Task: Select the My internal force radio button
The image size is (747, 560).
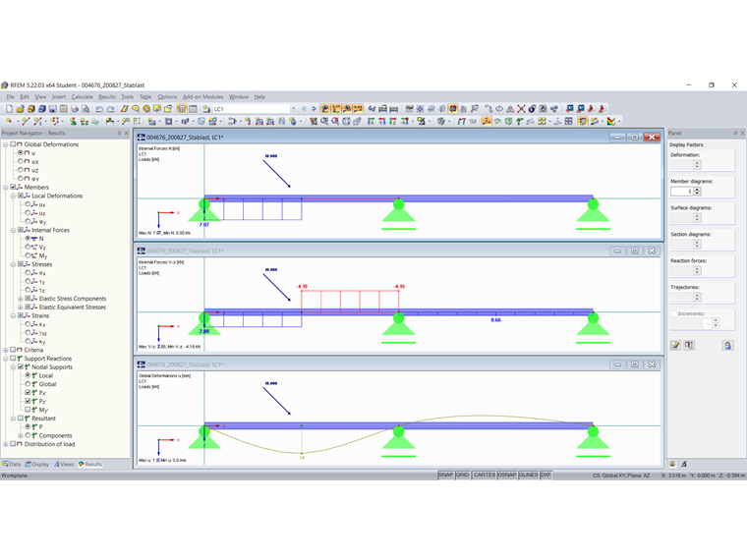Action: 28,255
